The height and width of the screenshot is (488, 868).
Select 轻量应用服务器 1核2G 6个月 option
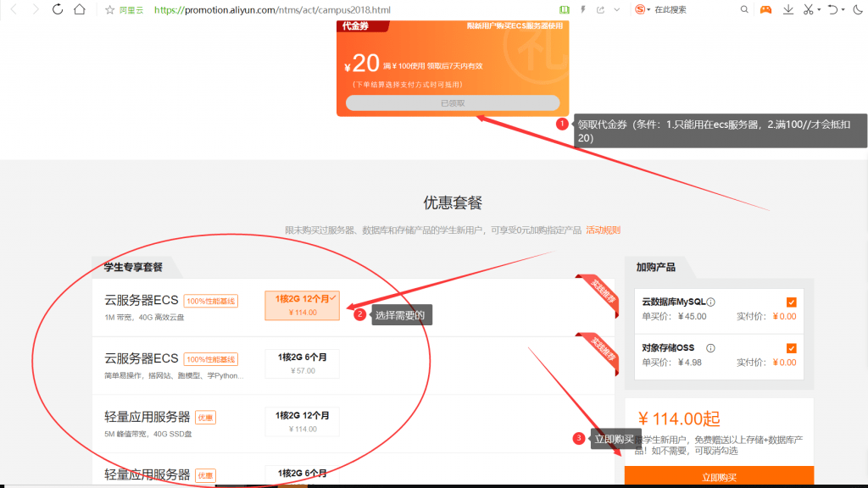pyautogui.click(x=303, y=474)
